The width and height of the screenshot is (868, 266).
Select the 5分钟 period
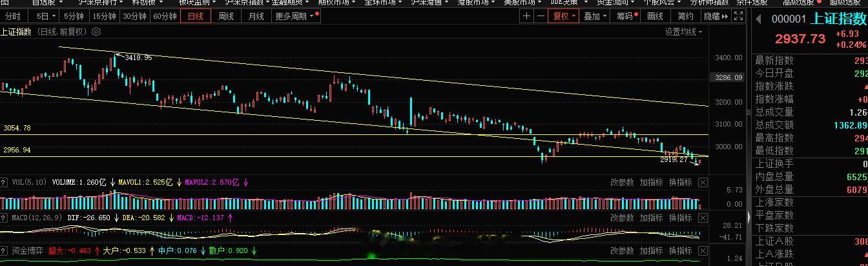(x=74, y=16)
